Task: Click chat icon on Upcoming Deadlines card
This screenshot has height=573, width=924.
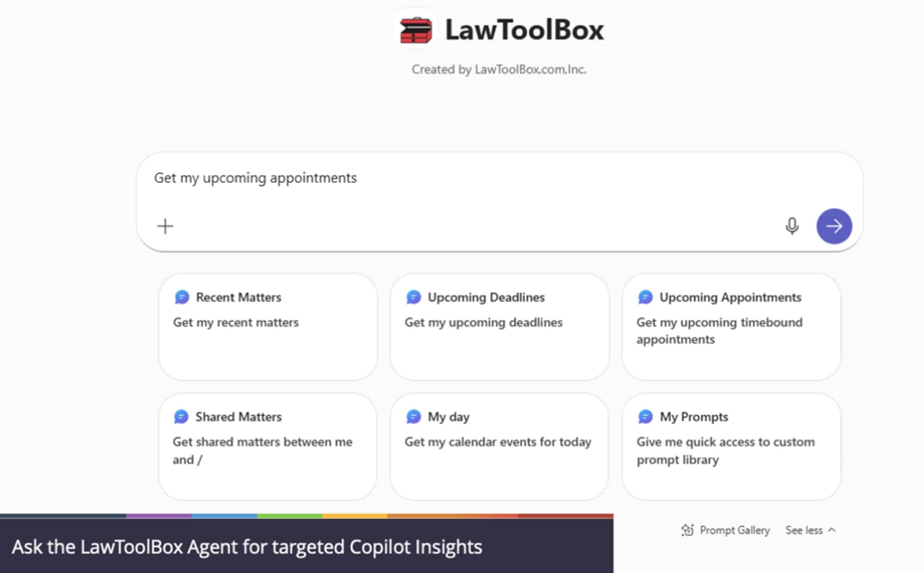Action: pyautogui.click(x=413, y=297)
